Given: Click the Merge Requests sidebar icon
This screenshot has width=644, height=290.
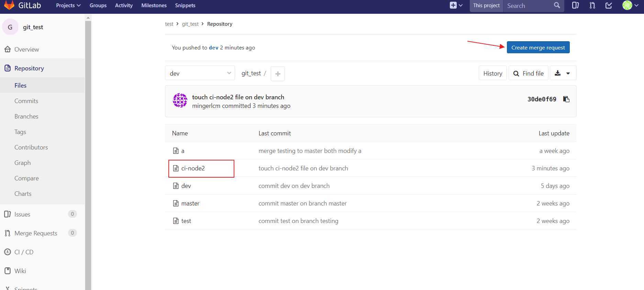Looking at the screenshot, I should 8,233.
